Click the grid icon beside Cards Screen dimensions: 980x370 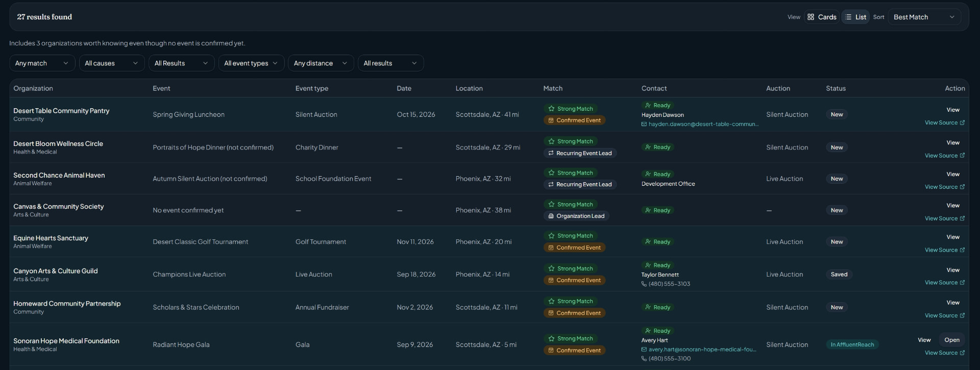tap(811, 17)
